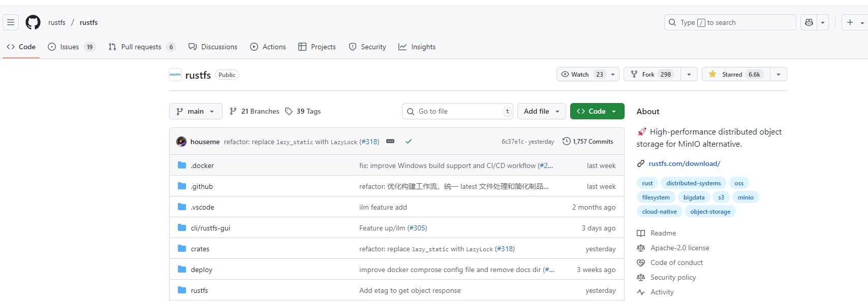The image size is (868, 301).
Task: Open the Watch notifications dropdown
Action: coord(588,74)
